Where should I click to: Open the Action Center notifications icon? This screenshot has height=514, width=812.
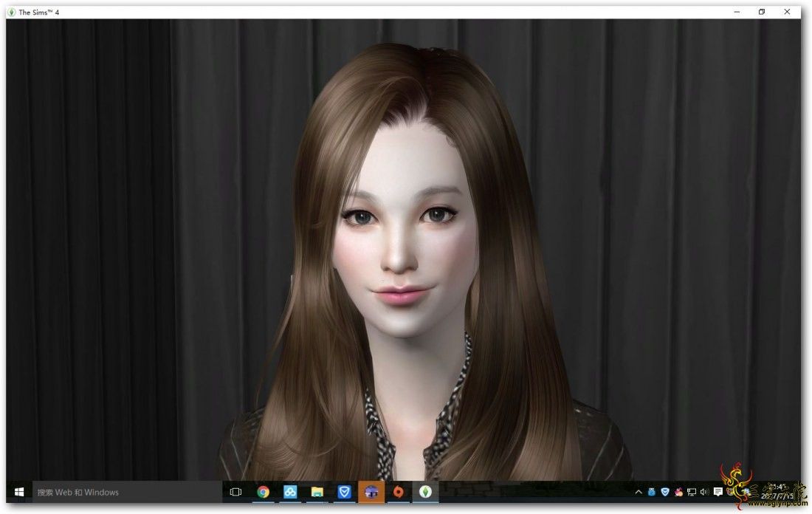click(718, 493)
